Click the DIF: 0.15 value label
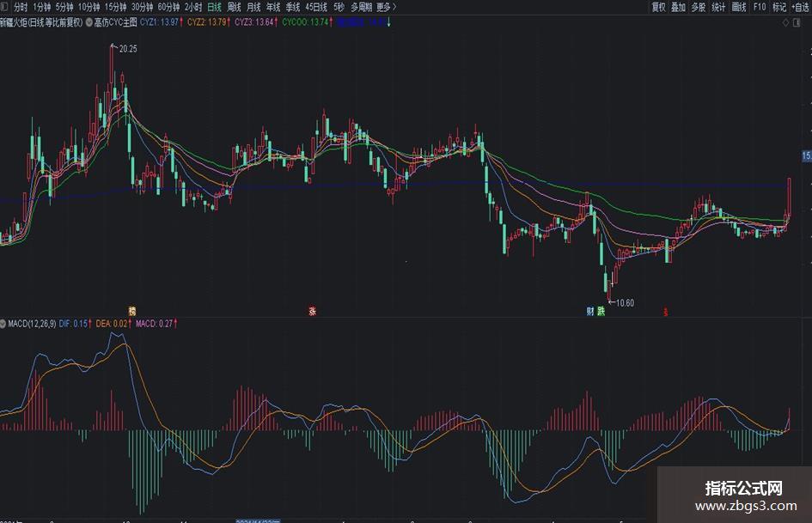 click(76, 324)
